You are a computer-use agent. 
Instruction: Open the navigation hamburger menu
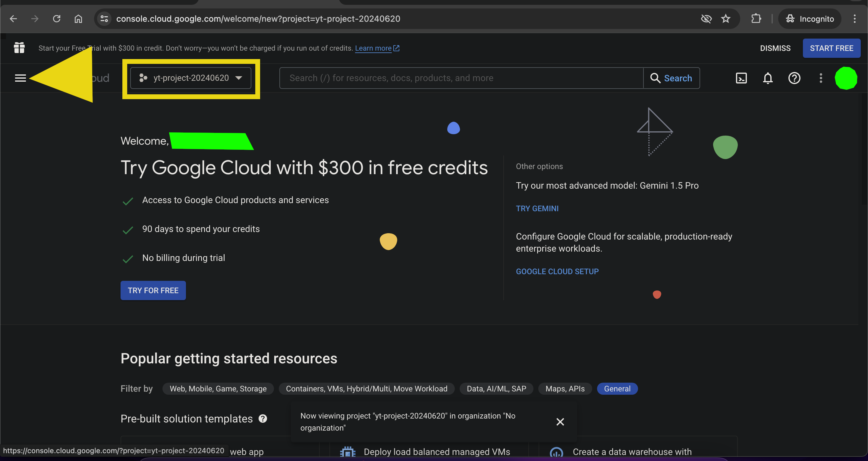pyautogui.click(x=20, y=78)
